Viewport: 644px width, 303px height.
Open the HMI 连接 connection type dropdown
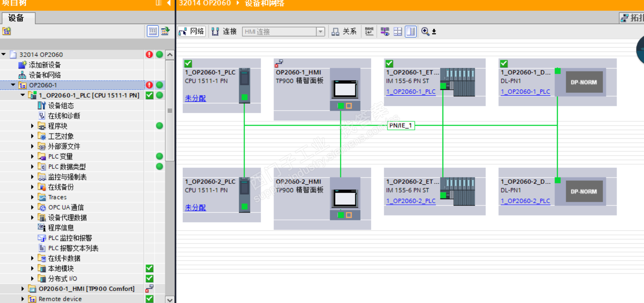click(x=320, y=32)
